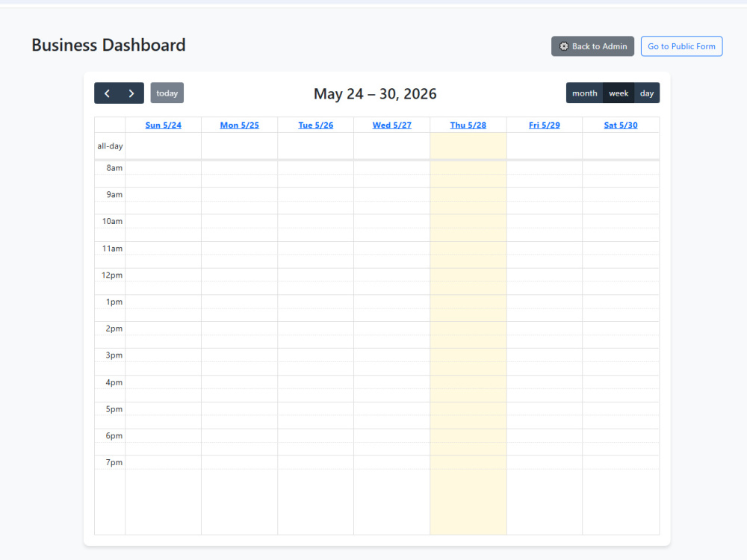
Task: Open Mon 5/25 day link
Action: (x=240, y=125)
